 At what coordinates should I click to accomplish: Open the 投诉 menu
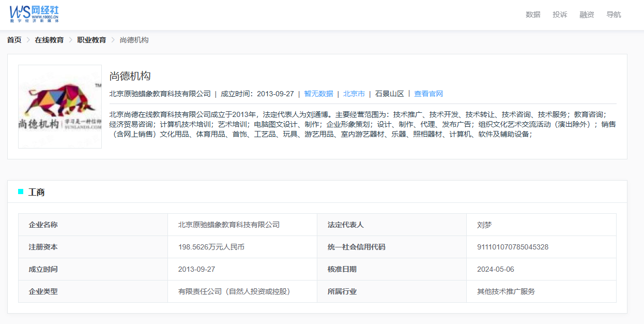click(x=560, y=14)
